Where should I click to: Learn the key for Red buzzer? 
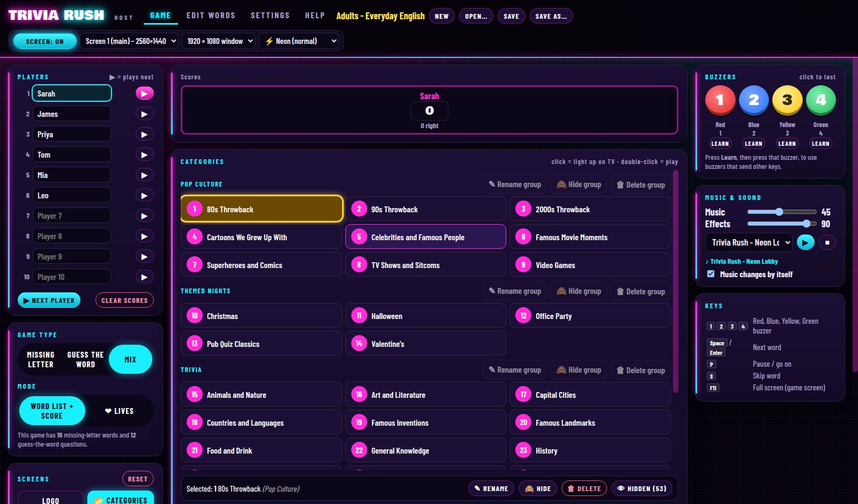(720, 144)
